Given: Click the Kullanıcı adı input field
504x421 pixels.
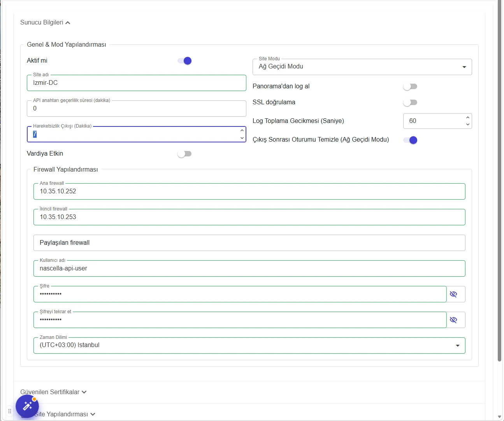Looking at the screenshot, I should 249,268.
